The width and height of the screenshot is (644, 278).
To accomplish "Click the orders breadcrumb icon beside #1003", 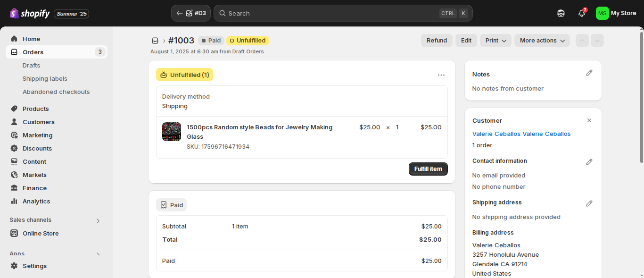I will (155, 41).
